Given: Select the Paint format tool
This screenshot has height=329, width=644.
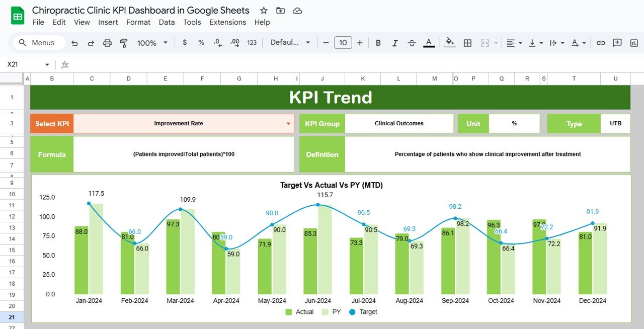Looking at the screenshot, I should (123, 43).
